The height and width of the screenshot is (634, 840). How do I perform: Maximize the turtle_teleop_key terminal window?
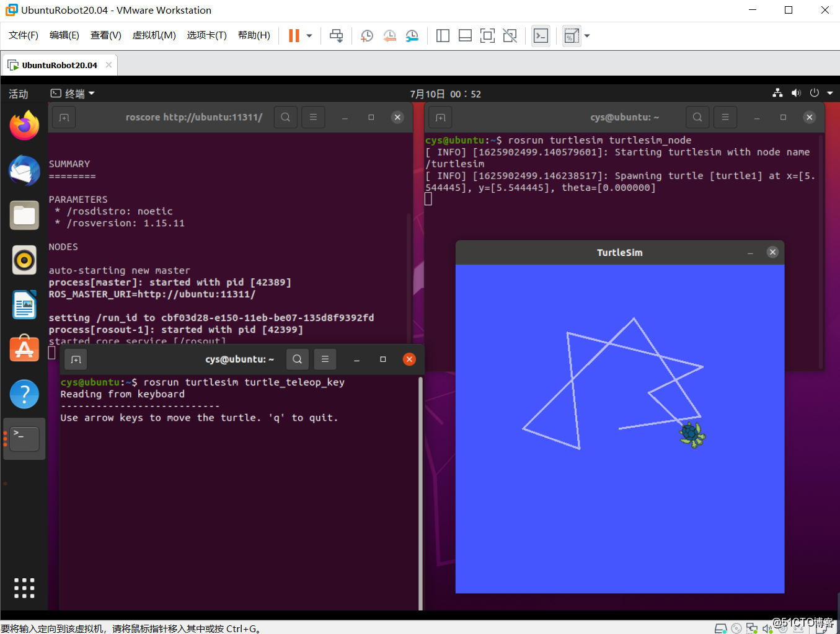[x=383, y=359]
